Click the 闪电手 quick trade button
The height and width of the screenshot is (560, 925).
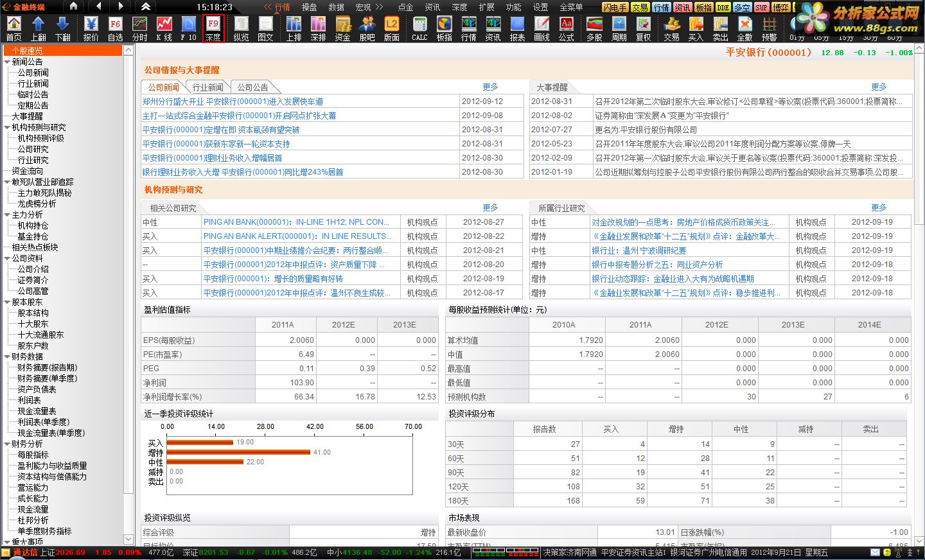pyautogui.click(x=615, y=7)
